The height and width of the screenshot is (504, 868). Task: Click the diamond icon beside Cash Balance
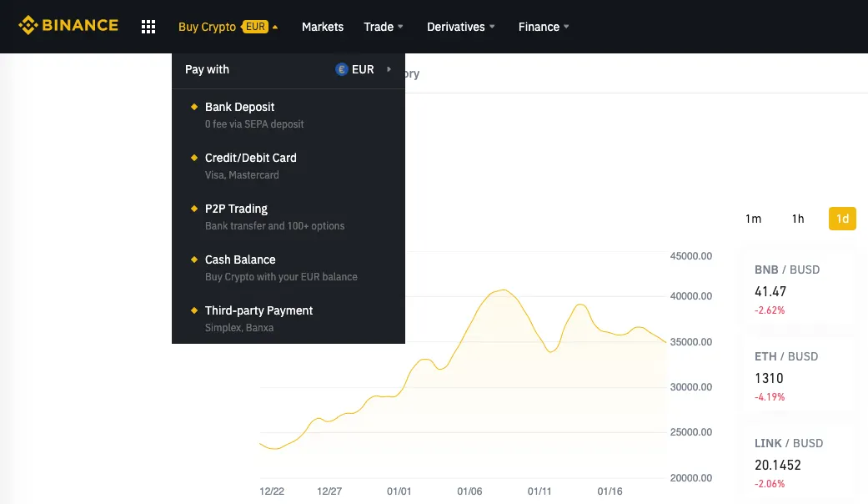tap(194, 260)
